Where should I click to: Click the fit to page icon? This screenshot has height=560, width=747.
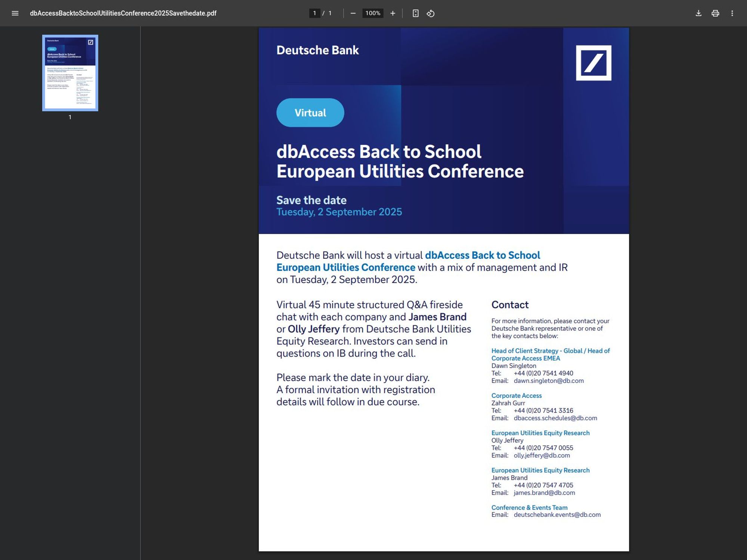[x=415, y=13]
